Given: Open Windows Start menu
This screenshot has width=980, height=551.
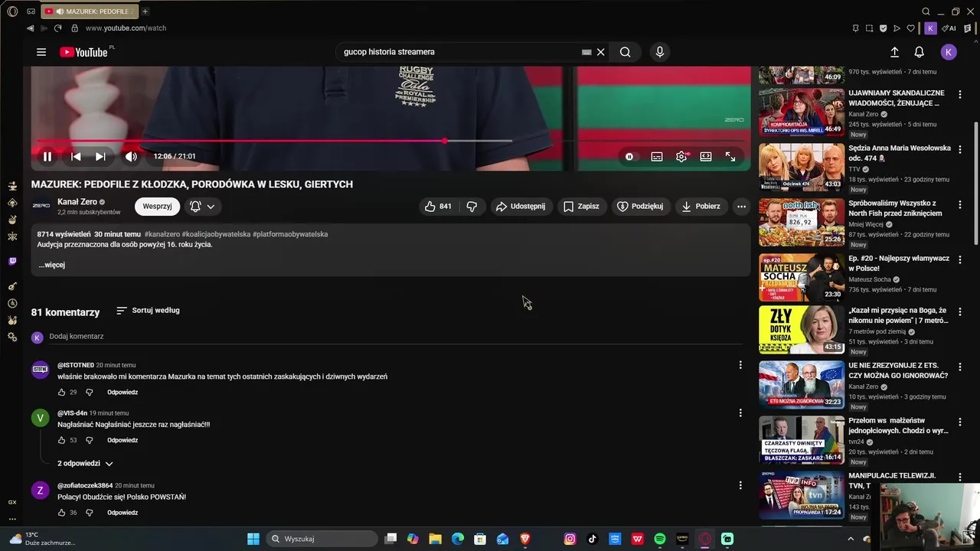Looking at the screenshot, I should click(253, 539).
